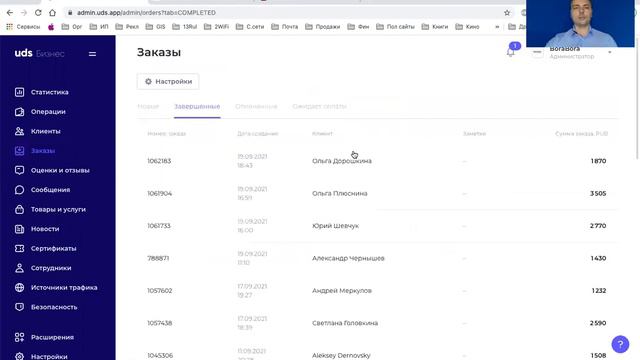Image resolution: width=640 pixels, height=360 pixels.
Task: Select client Aleksey Dernovsky
Action: [341, 356]
